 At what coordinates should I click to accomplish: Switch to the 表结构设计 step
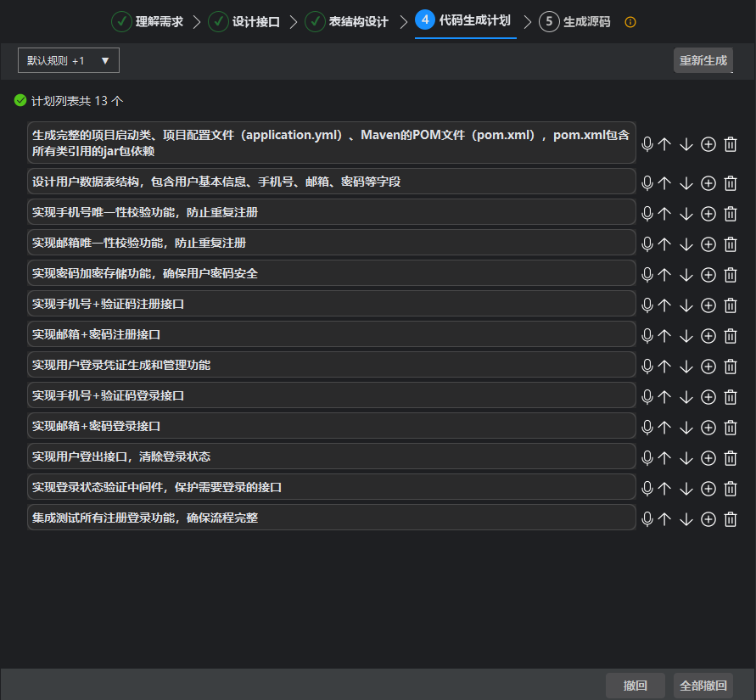tap(347, 22)
